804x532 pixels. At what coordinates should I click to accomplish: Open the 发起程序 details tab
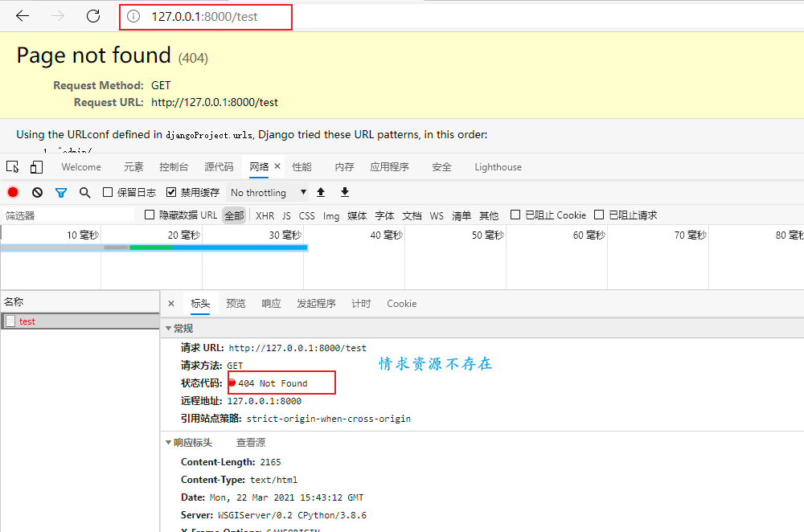316,304
